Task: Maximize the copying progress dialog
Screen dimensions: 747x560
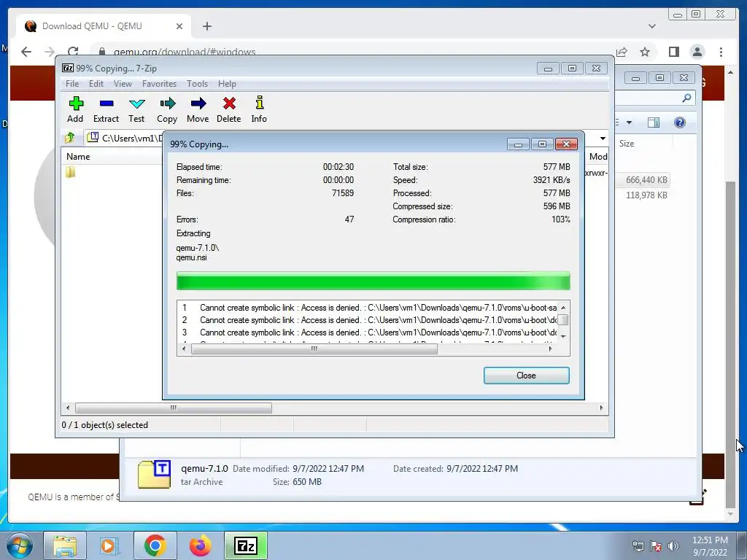Action: coord(542,144)
